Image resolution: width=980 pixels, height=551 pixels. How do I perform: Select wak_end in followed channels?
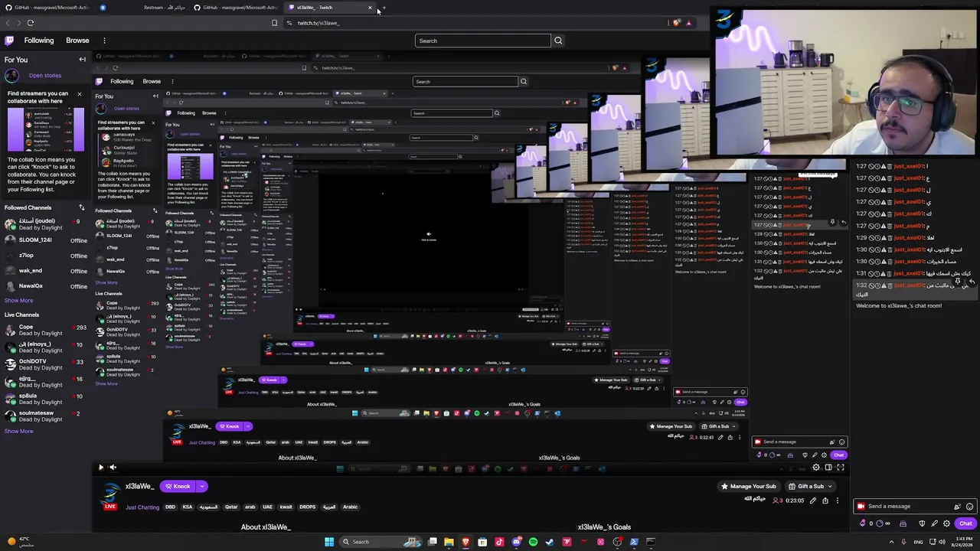(x=46, y=271)
